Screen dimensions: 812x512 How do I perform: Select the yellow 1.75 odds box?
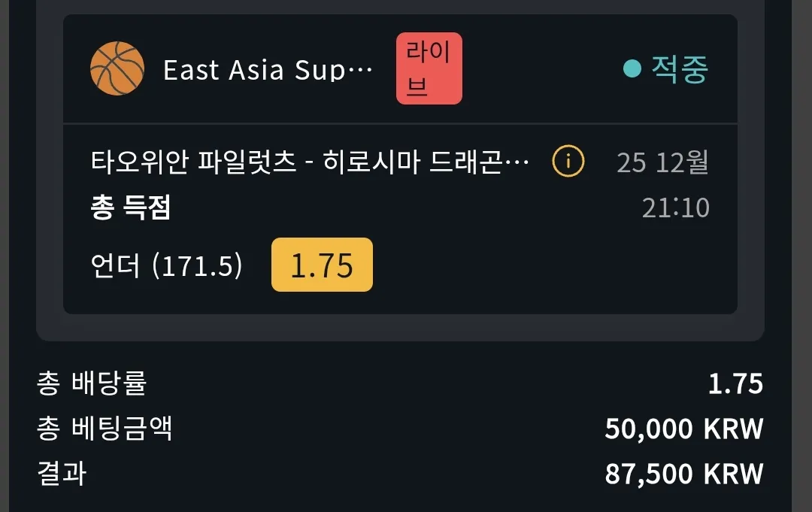point(322,265)
